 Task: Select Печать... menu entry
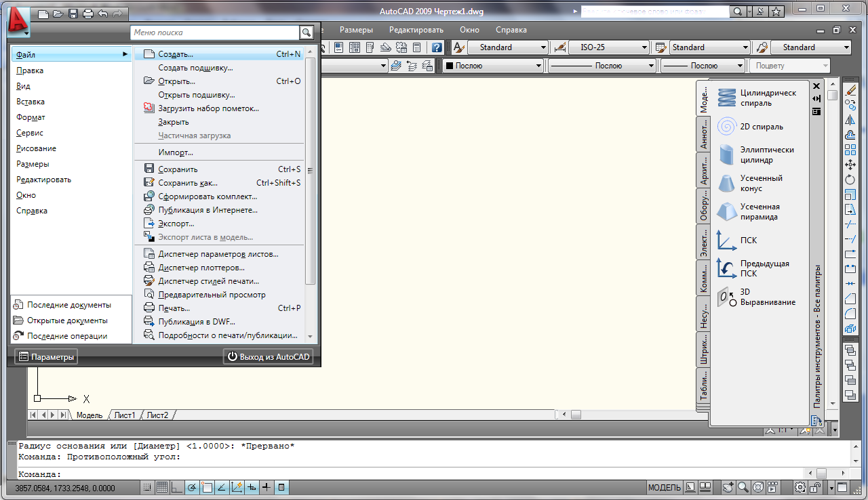click(x=220, y=308)
